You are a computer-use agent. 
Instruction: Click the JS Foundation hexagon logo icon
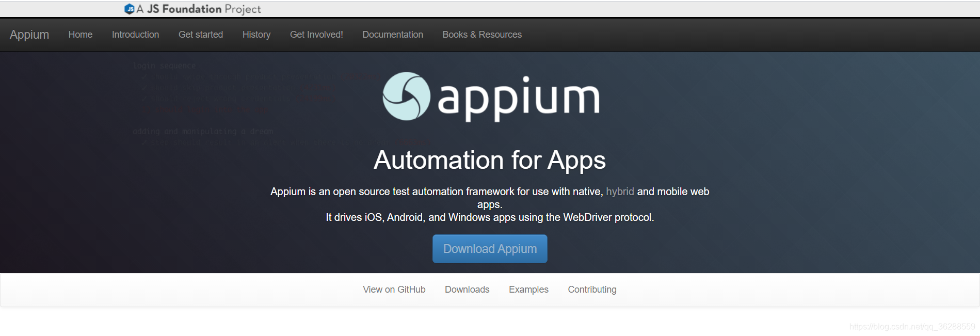[130, 9]
